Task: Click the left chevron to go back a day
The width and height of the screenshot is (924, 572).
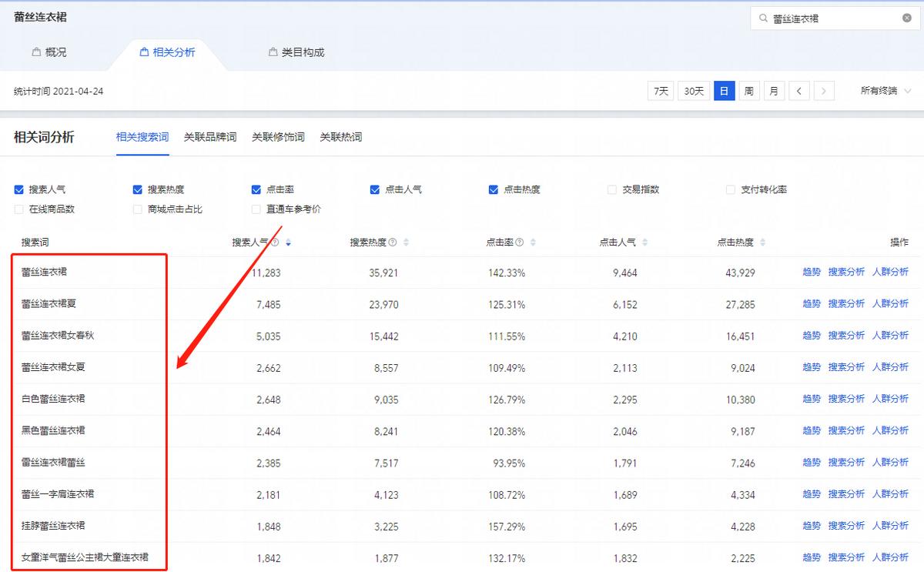Action: click(799, 90)
